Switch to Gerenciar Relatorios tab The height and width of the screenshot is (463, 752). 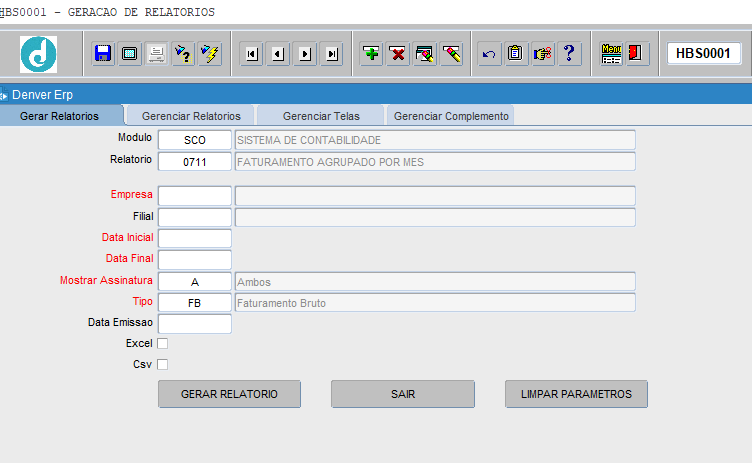tap(191, 116)
